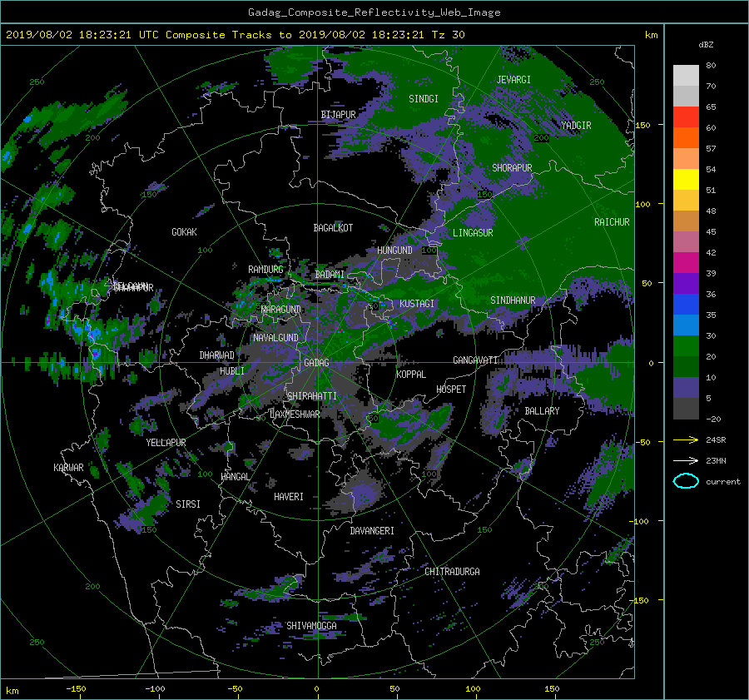749x700 pixels.
Task: Click the KOPPAL city label
Action: [411, 375]
